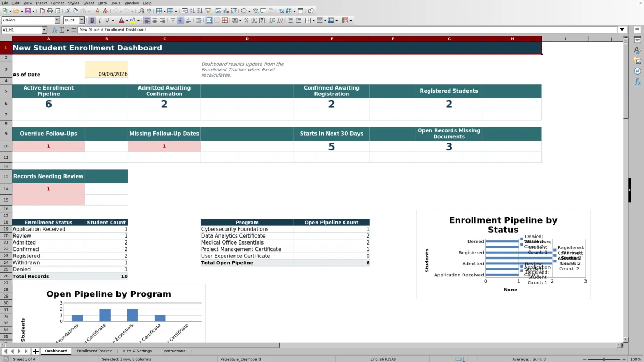
Task: Click the scroll to next sheet arrow
Action: [x=19, y=351]
